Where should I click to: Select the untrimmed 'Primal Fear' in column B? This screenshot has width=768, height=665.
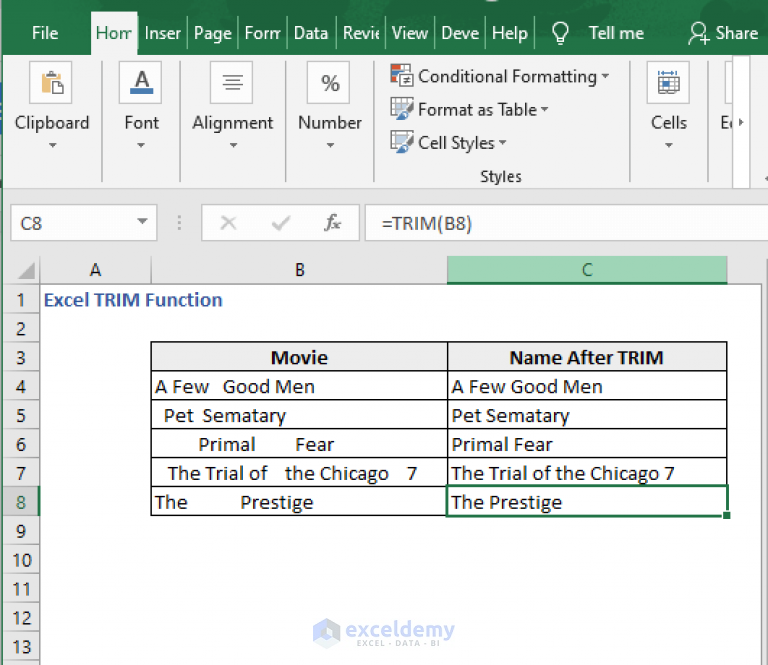[299, 444]
